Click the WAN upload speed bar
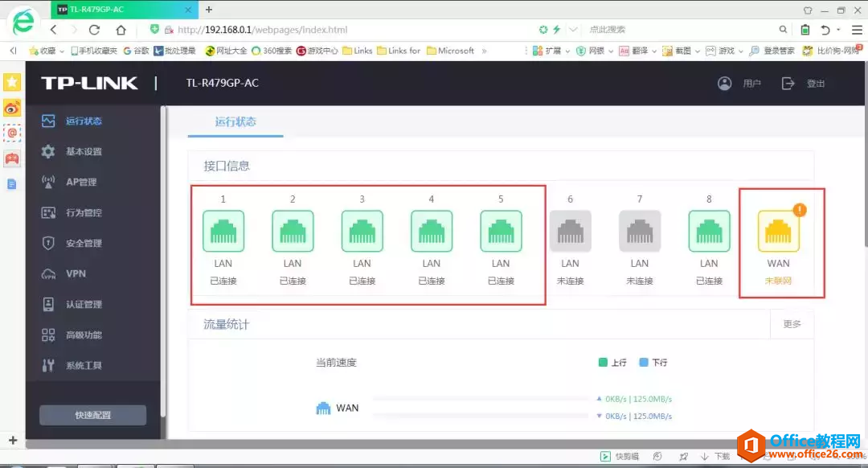This screenshot has width=868, height=468. click(481, 398)
